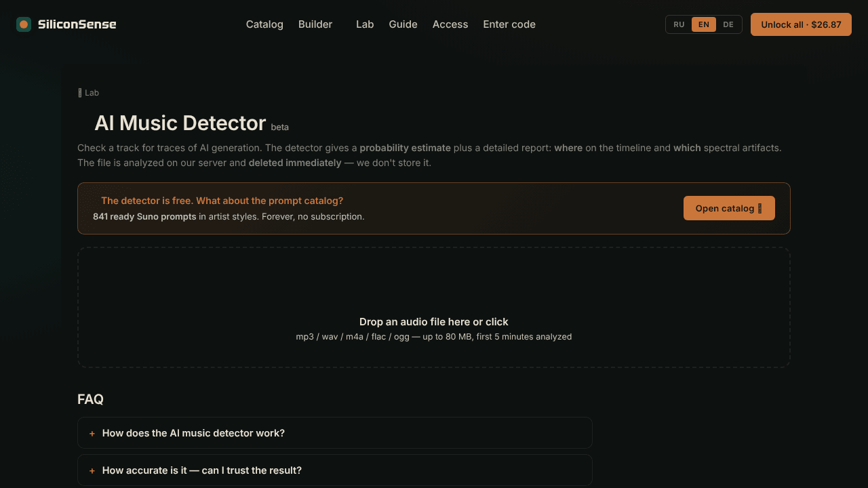Open the Guide page
The image size is (868, 488).
[x=403, y=24]
